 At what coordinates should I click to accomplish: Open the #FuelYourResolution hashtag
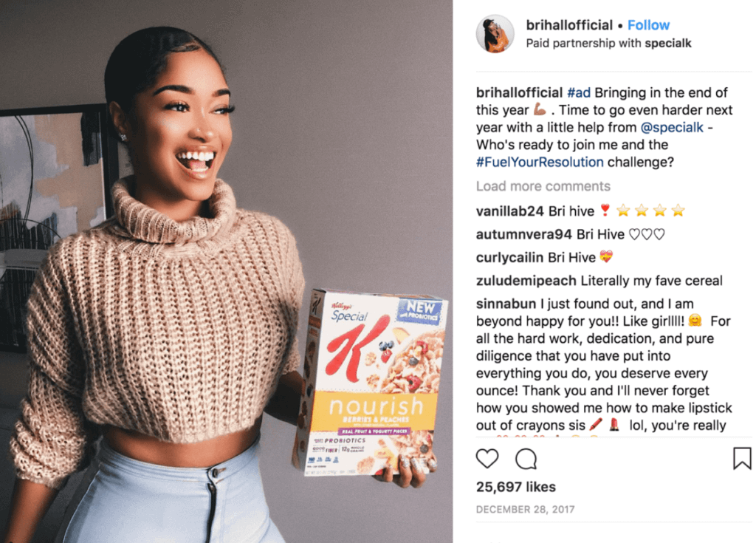pos(540,163)
